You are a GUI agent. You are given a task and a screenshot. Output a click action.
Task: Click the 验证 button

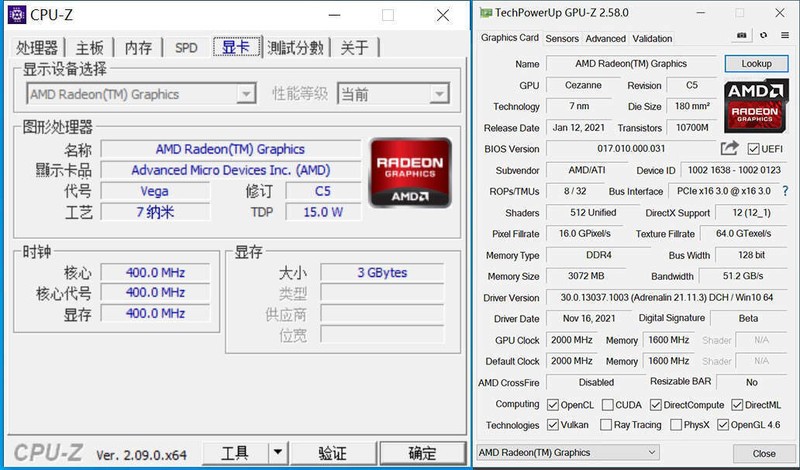pyautogui.click(x=333, y=452)
